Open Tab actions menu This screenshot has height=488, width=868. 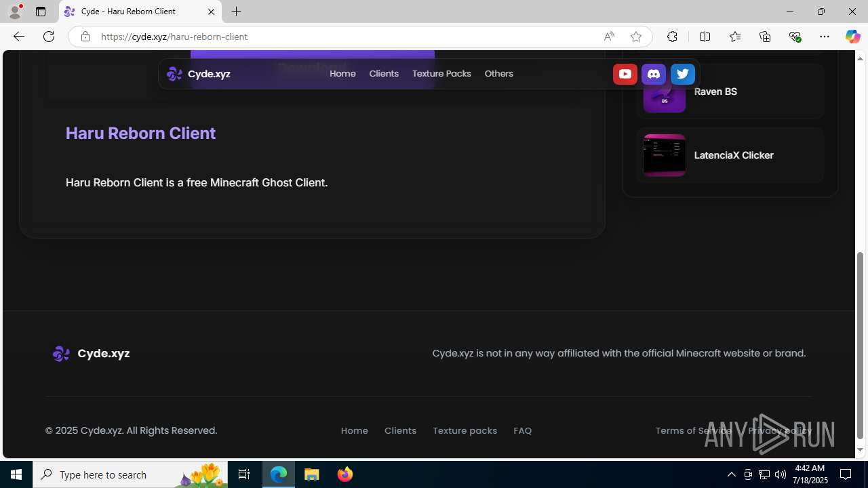click(x=41, y=12)
